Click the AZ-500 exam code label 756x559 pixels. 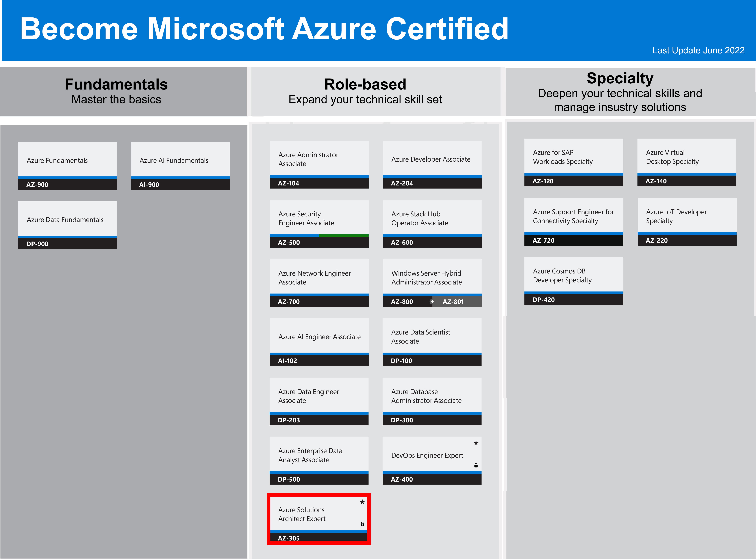point(289,242)
